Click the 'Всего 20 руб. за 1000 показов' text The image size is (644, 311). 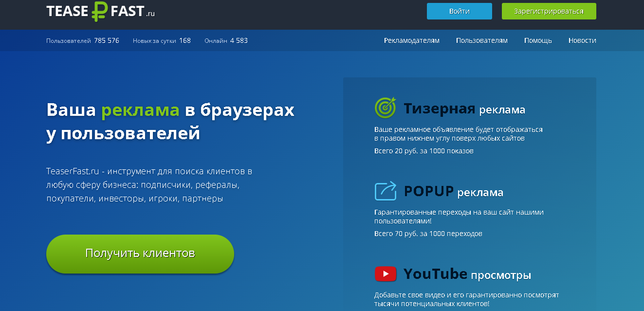423,151
